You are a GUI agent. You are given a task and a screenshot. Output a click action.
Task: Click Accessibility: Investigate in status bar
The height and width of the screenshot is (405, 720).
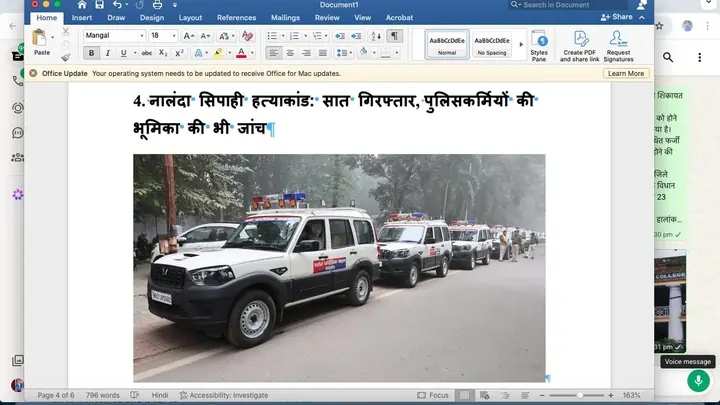click(x=224, y=395)
